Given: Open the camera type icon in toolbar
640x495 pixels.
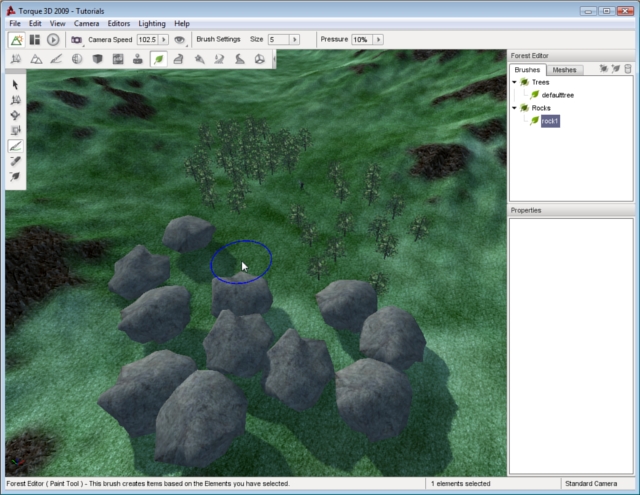Looking at the screenshot, I should pyautogui.click(x=76, y=39).
